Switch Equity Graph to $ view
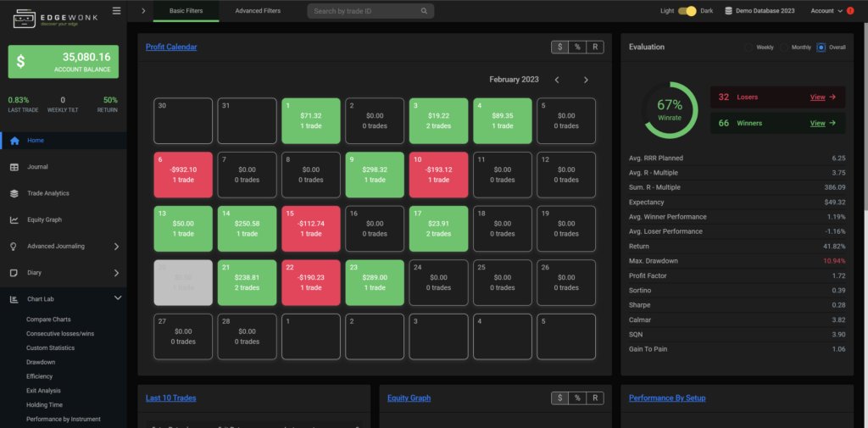 (559, 398)
